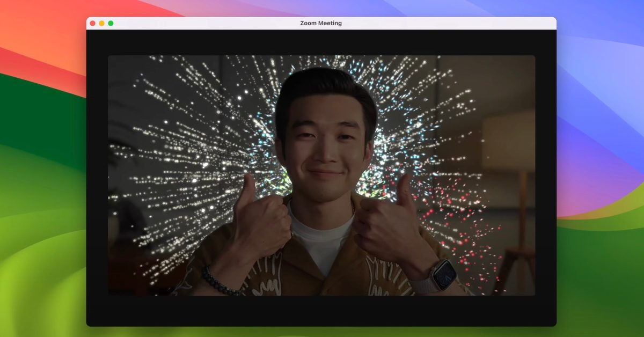Click the green full-screen window button

[111, 24]
